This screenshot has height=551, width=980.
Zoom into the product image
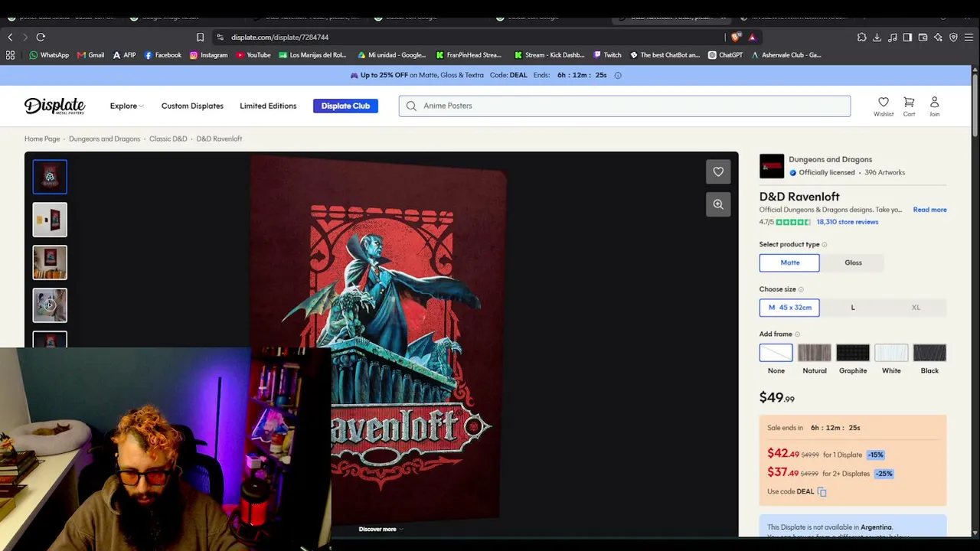coord(718,204)
